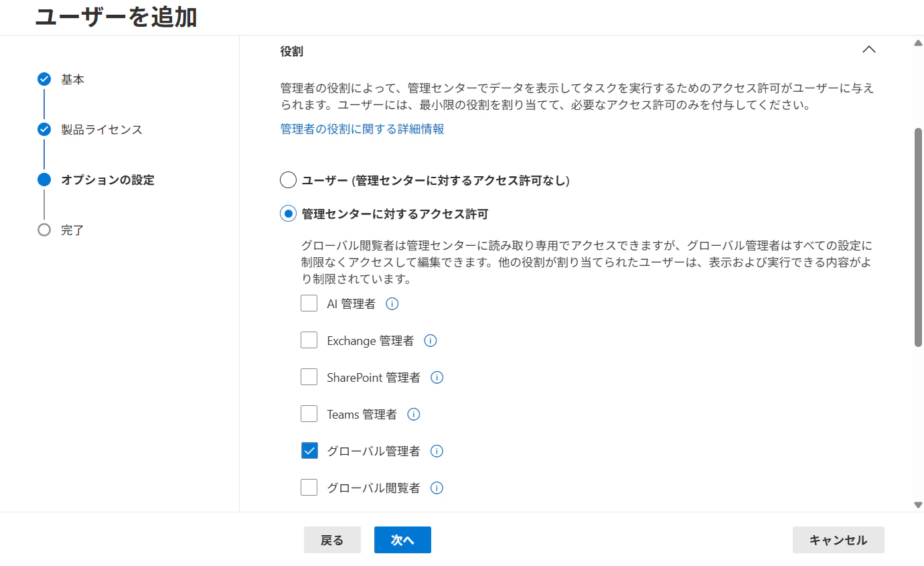This screenshot has width=924, height=566.
Task: Collapse the 役割 section chevron
Action: 869,50
